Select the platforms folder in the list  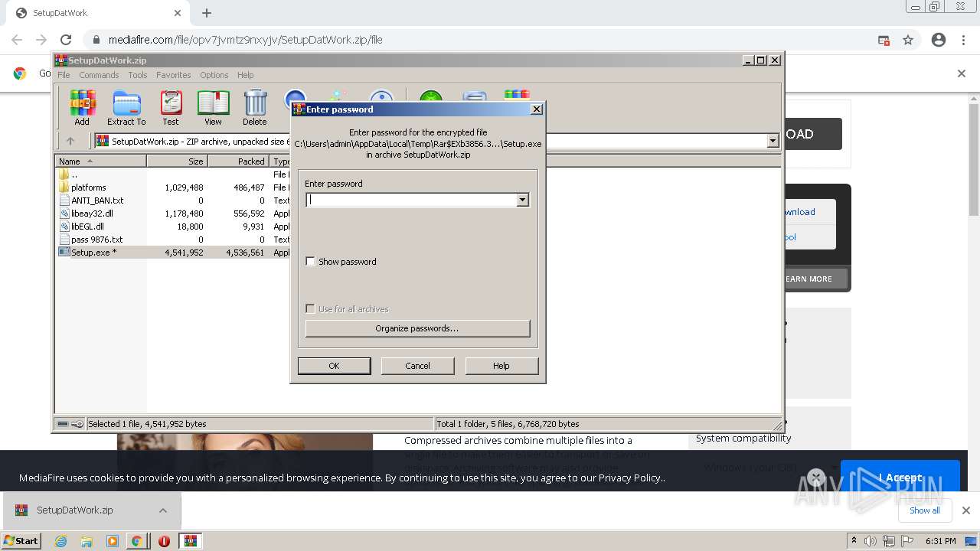pyautogui.click(x=88, y=187)
